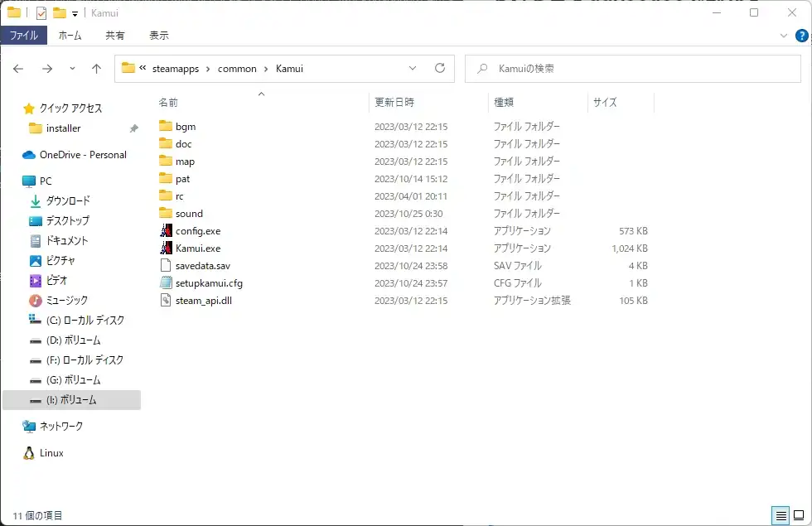Sort by 更新日時 column header

394,103
